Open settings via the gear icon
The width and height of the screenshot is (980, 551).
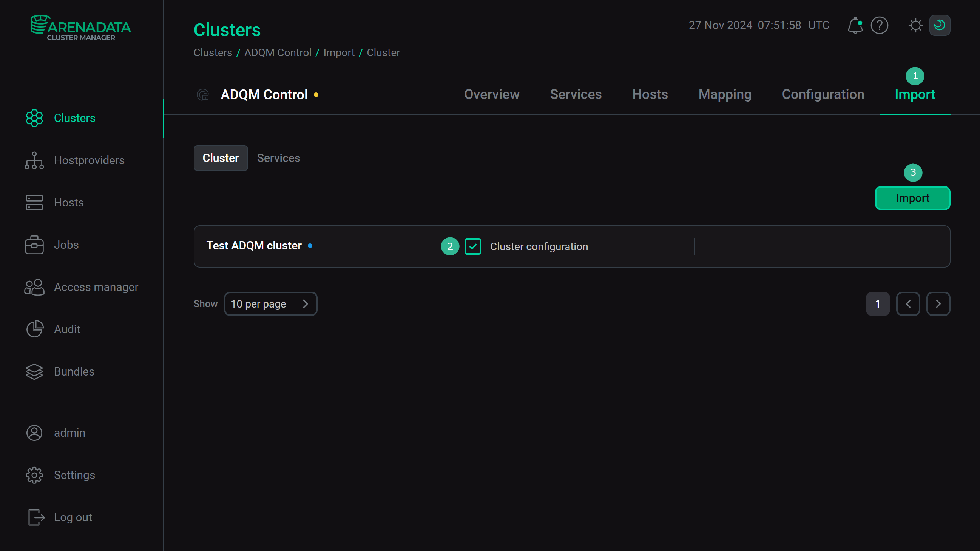pos(915,26)
